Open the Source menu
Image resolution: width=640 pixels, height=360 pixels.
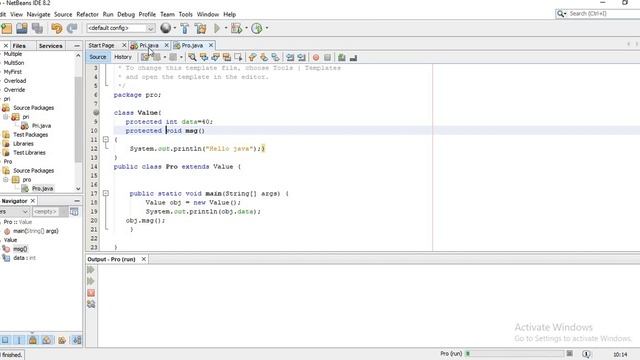(63, 14)
